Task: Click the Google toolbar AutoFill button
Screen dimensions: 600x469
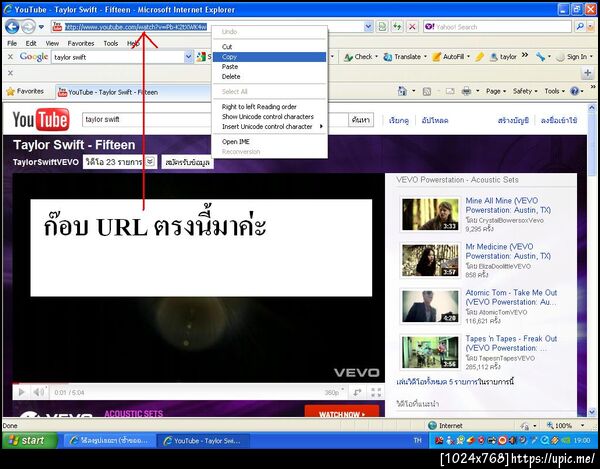Action: tap(451, 57)
